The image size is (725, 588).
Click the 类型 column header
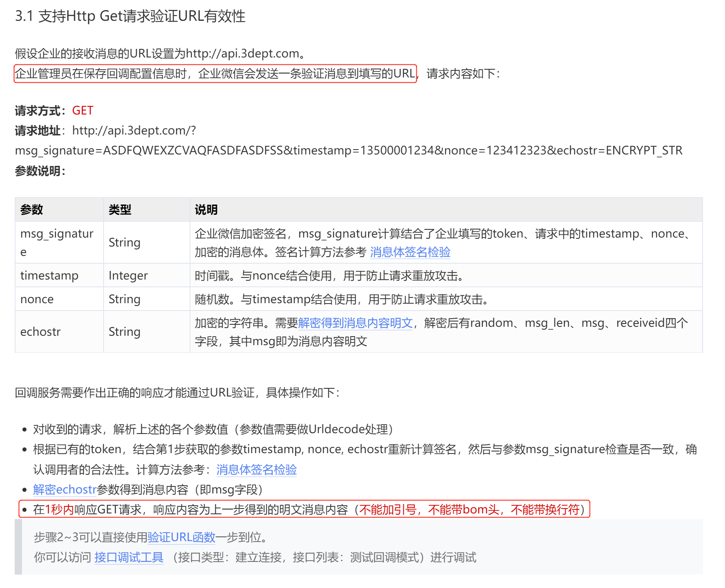119,209
